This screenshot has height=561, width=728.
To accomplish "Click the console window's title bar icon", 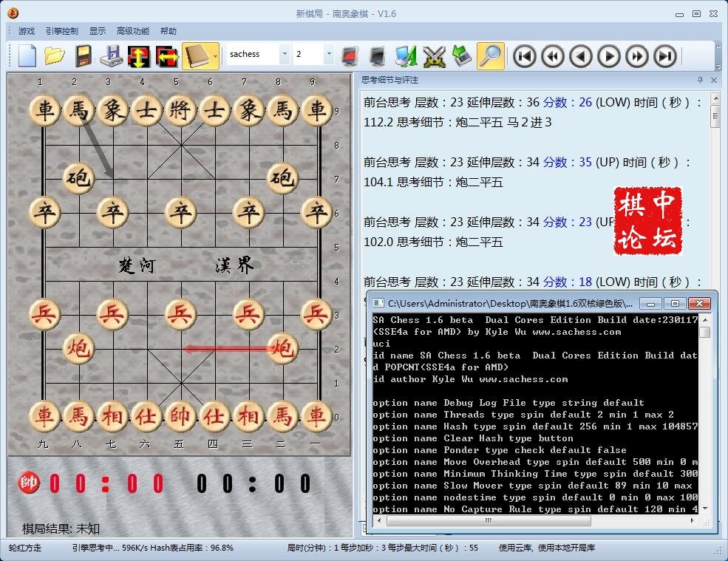I will pos(378,303).
